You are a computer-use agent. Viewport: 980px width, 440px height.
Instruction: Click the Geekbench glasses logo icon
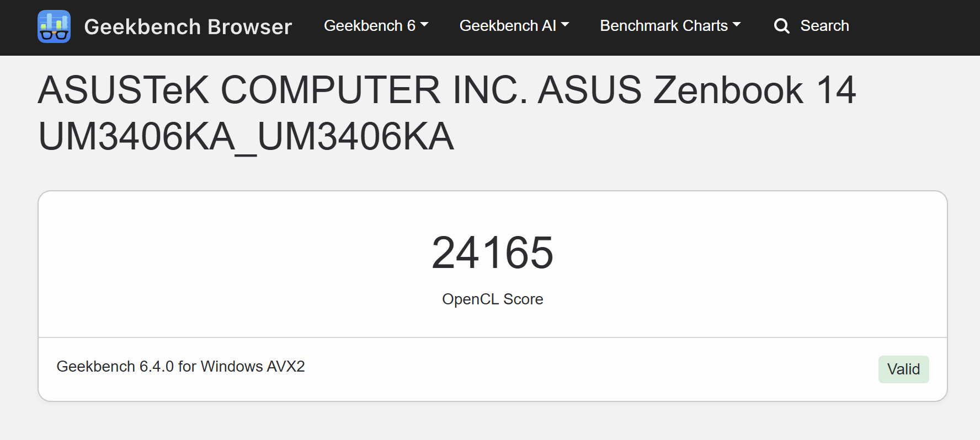[x=54, y=26]
